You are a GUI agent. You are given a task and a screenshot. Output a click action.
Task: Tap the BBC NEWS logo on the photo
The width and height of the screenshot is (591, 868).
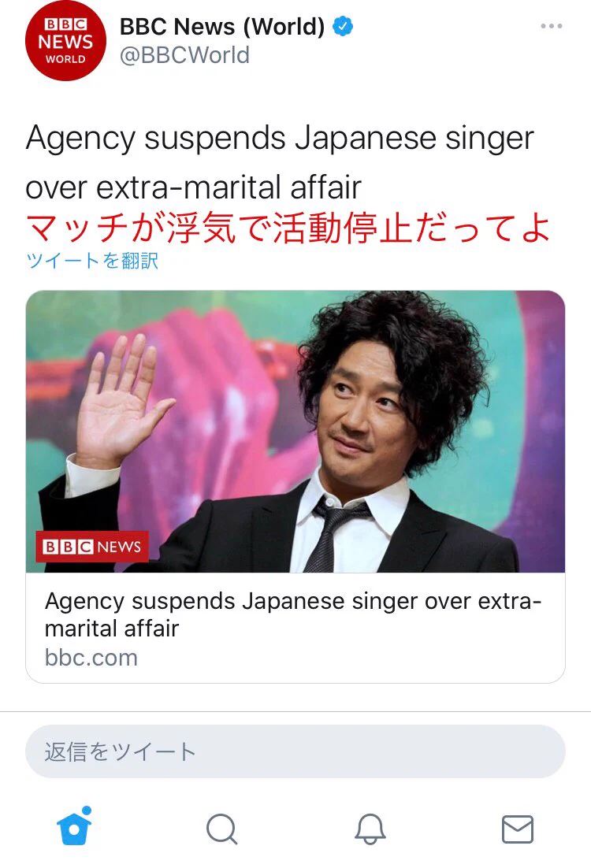[92, 547]
